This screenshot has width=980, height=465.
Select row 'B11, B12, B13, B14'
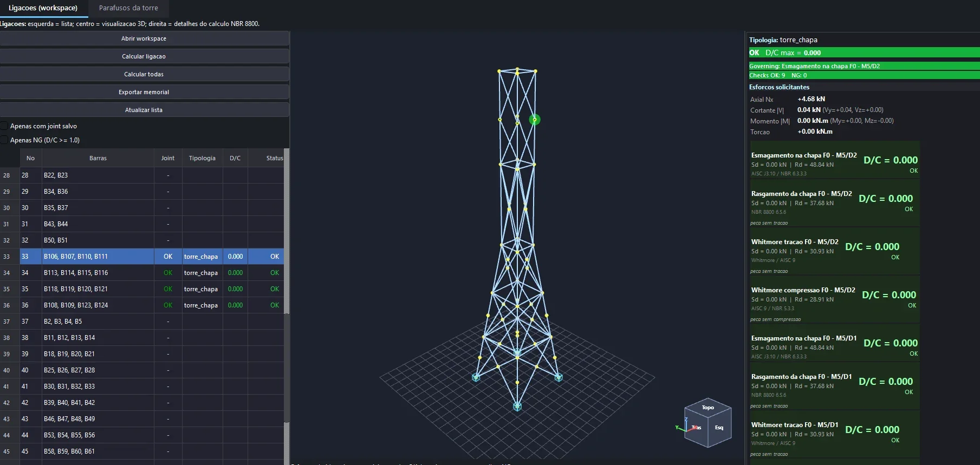(x=152, y=338)
